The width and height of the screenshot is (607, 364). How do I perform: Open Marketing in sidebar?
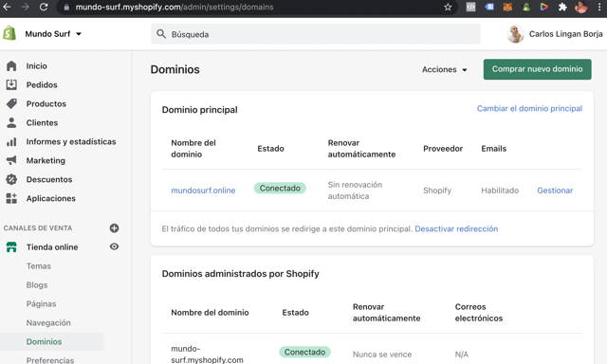coord(46,160)
